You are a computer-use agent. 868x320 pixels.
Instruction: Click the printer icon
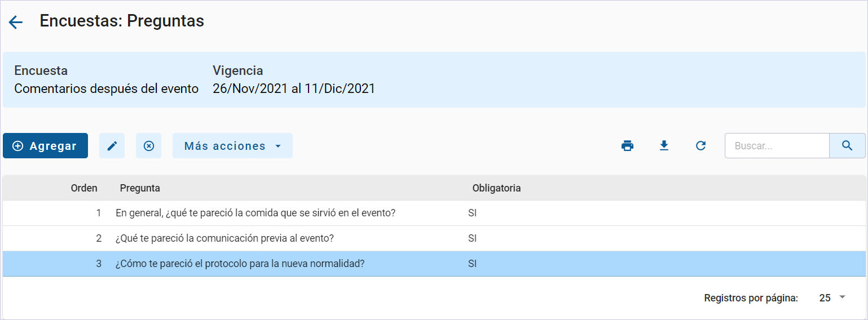627,146
